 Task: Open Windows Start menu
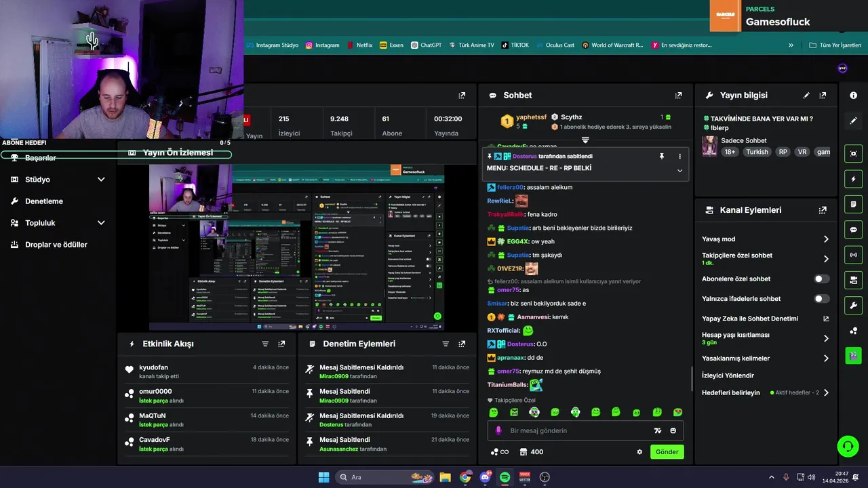click(323, 477)
